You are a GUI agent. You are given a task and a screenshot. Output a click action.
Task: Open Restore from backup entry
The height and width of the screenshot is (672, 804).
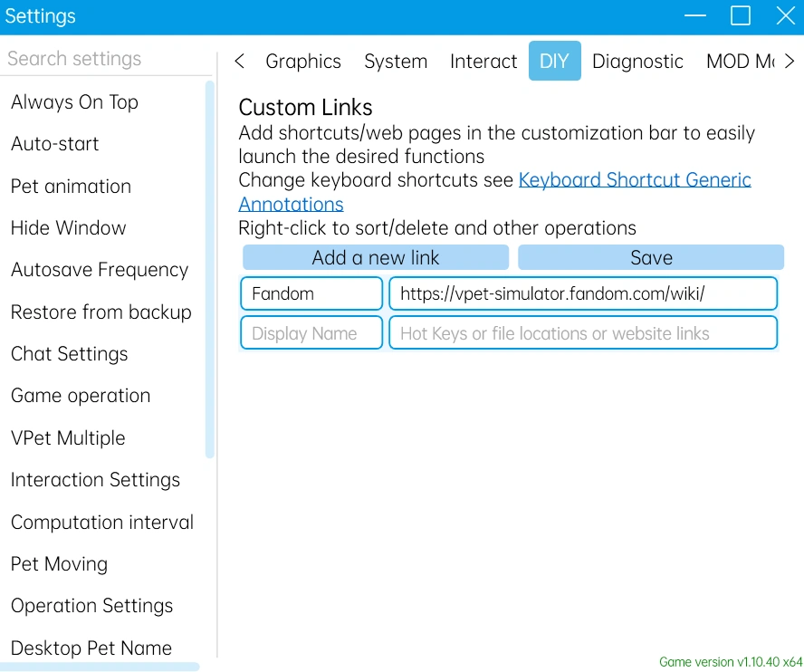(101, 312)
